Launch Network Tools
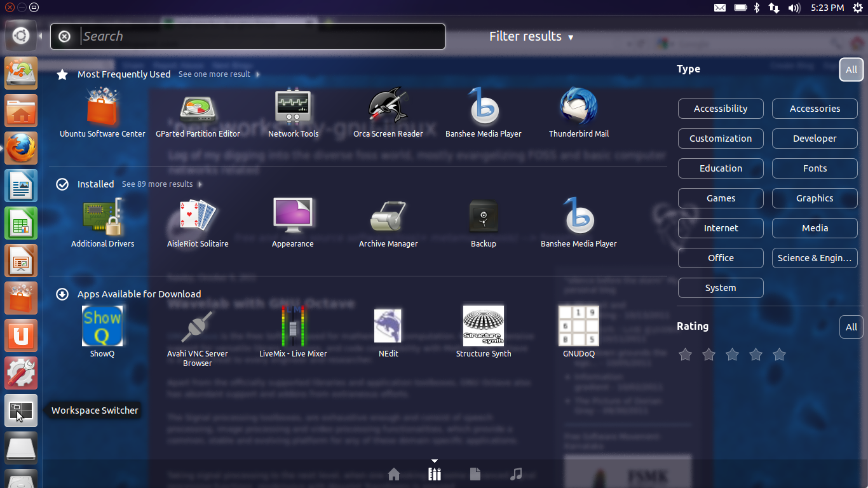This screenshot has width=868, height=488. (x=293, y=112)
